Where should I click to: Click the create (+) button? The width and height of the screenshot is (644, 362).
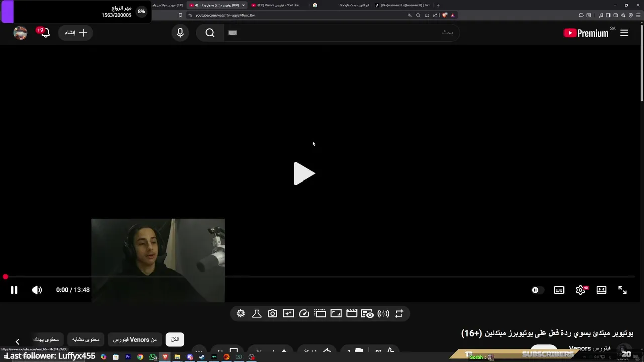tap(76, 33)
